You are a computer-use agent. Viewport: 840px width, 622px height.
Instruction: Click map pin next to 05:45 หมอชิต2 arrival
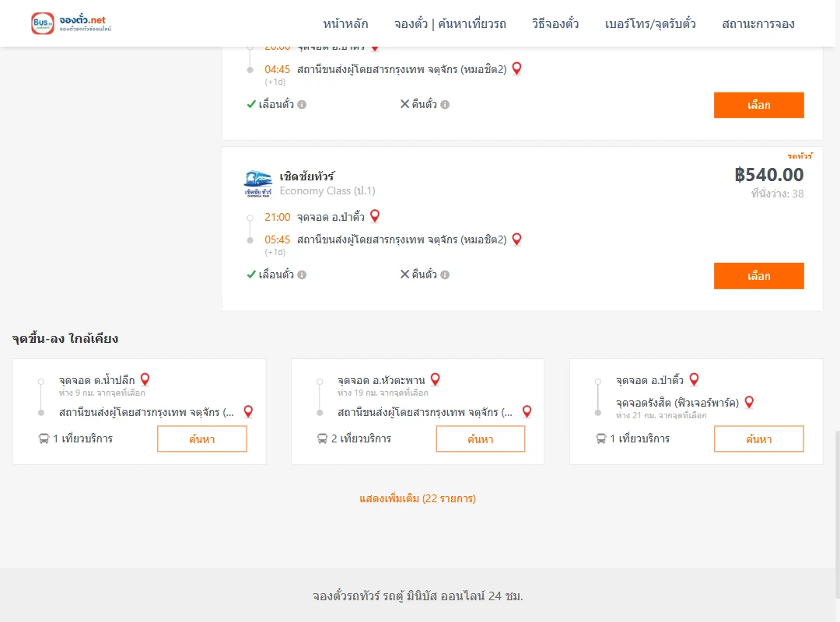517,239
